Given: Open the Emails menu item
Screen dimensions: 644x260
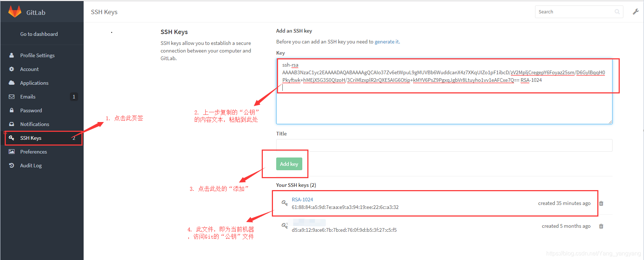Looking at the screenshot, I should tap(28, 97).
